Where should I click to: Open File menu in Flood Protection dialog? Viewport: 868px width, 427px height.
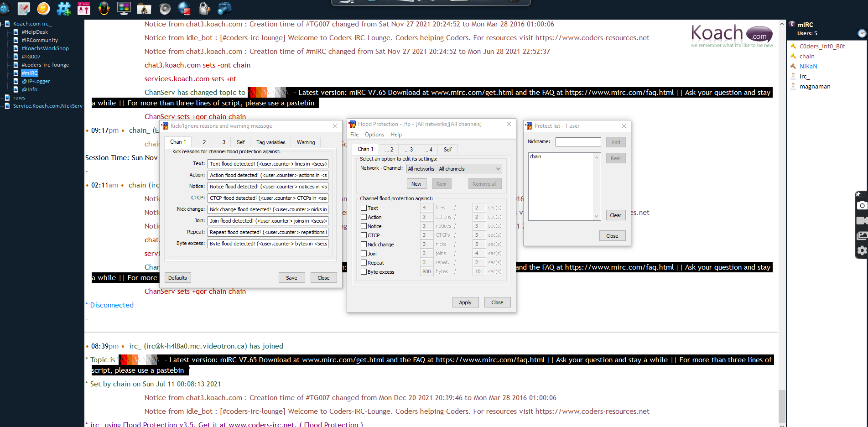[x=354, y=135]
